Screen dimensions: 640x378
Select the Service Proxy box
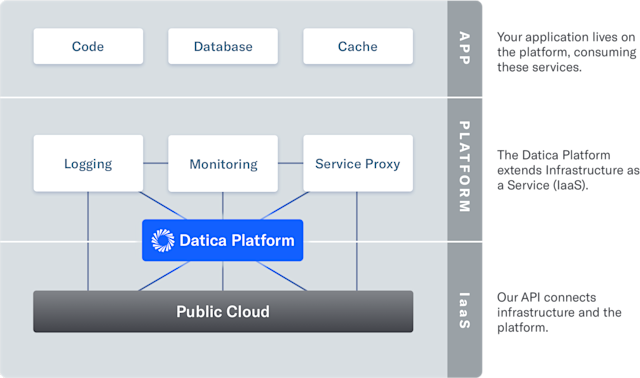358,163
